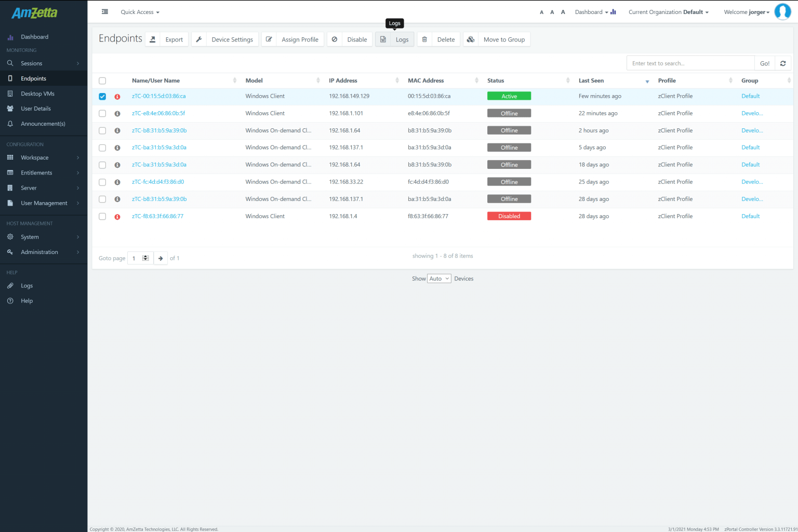Expand the Quick Access dropdown

click(x=139, y=11)
